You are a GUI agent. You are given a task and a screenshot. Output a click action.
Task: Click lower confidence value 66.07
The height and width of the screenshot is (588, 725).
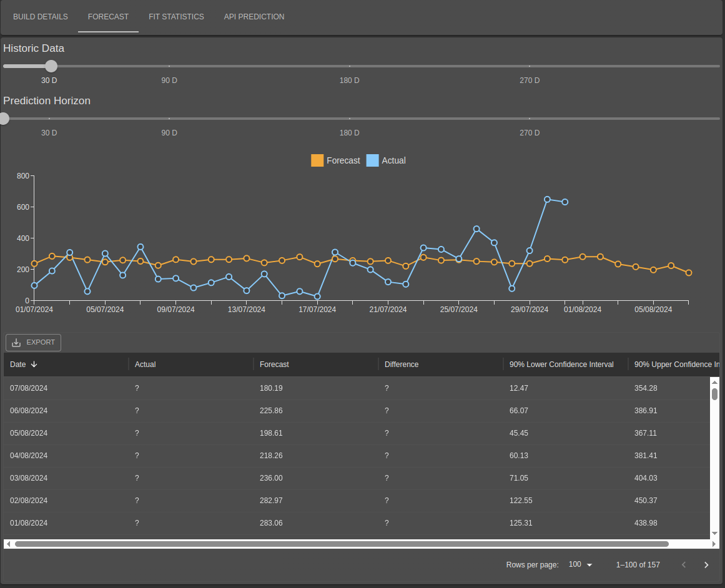pos(519,411)
